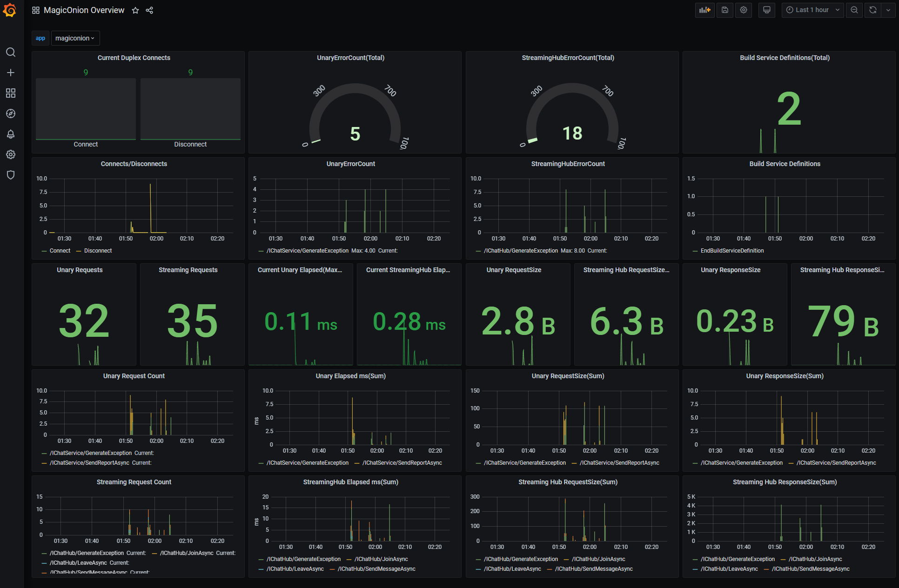
Task: Open the Alerting bell icon
Action: [11, 134]
